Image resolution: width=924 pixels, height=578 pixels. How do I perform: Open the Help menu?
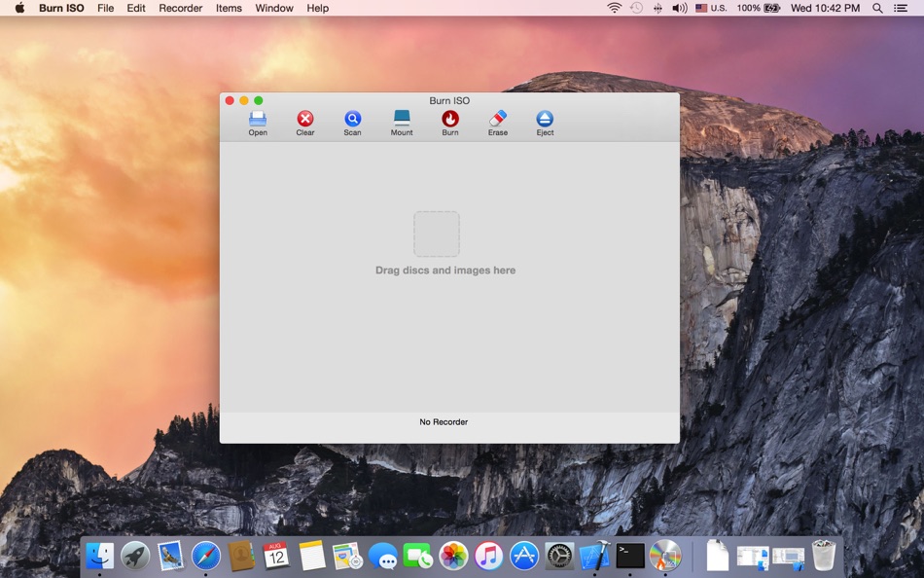tap(318, 8)
